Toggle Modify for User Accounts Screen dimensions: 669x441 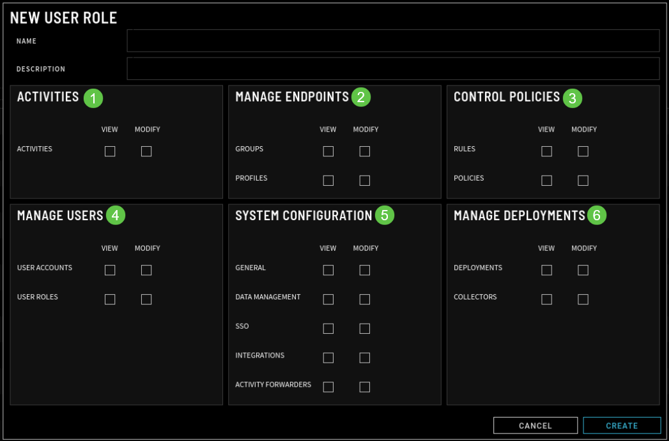tap(146, 270)
